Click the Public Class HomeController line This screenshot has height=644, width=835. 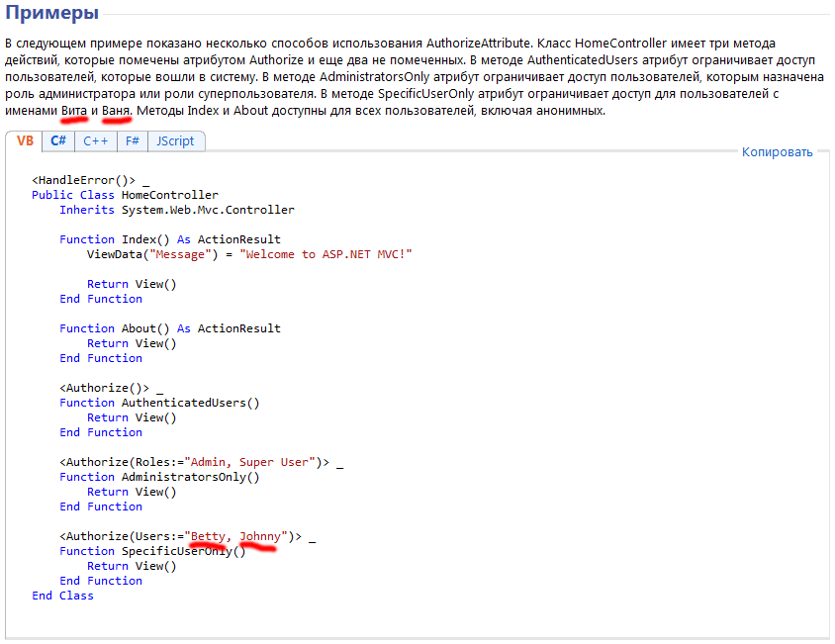(x=125, y=195)
